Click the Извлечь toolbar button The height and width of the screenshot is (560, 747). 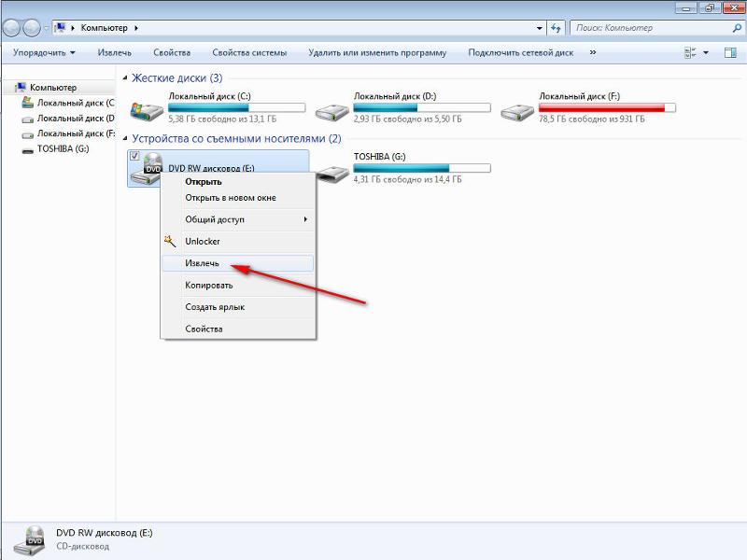click(114, 52)
